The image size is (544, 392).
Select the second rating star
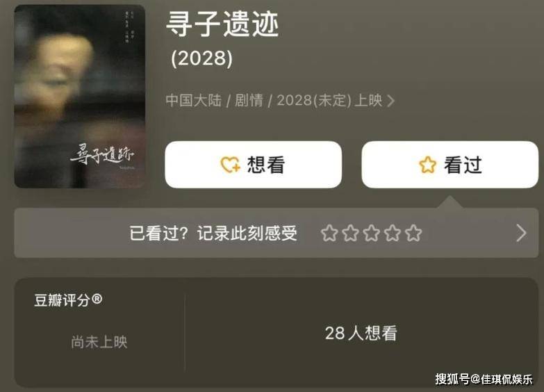tap(350, 233)
